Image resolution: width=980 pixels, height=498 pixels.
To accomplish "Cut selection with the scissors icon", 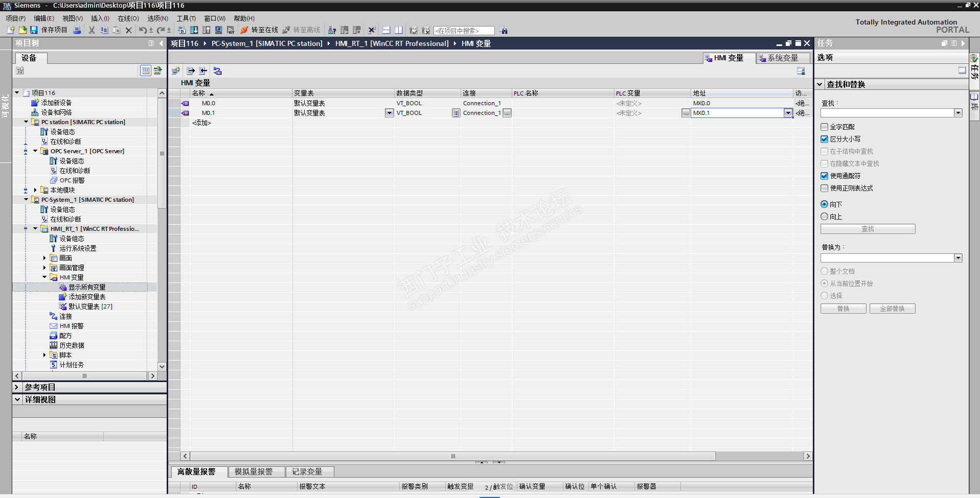I will click(92, 30).
